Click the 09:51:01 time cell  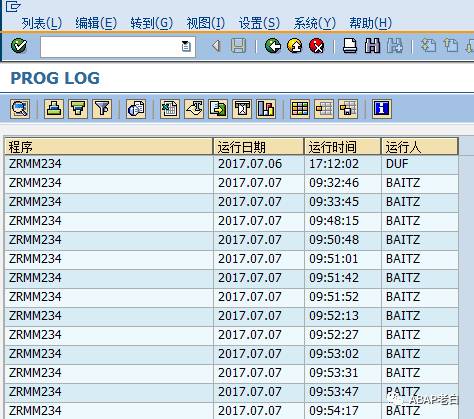pyautogui.click(x=342, y=259)
